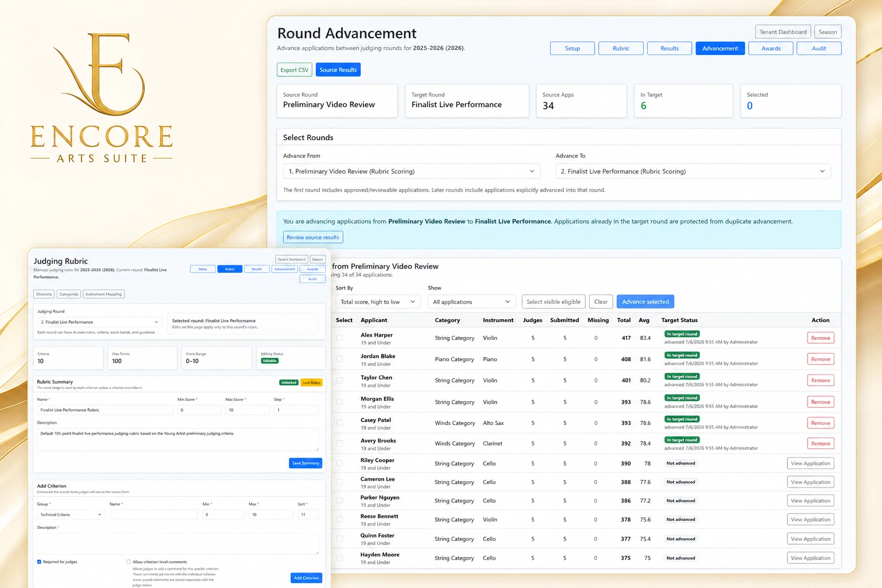Screen dimensions: 882x588
Task: Click the Clear selection button
Action: 601,301
